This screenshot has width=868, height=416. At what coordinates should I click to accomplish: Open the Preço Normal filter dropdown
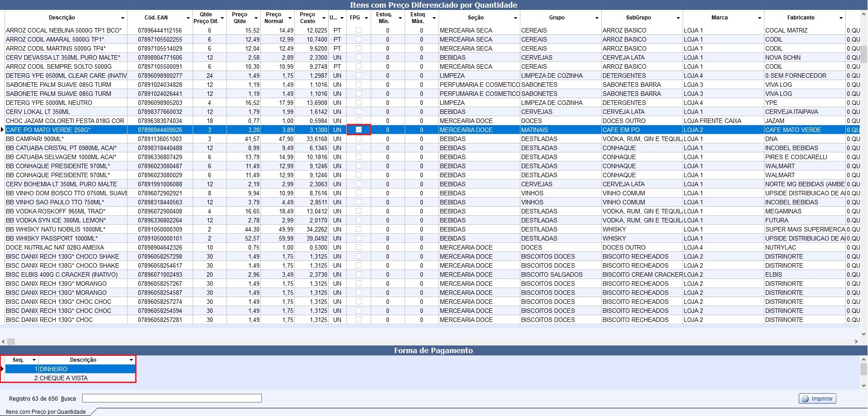point(290,18)
